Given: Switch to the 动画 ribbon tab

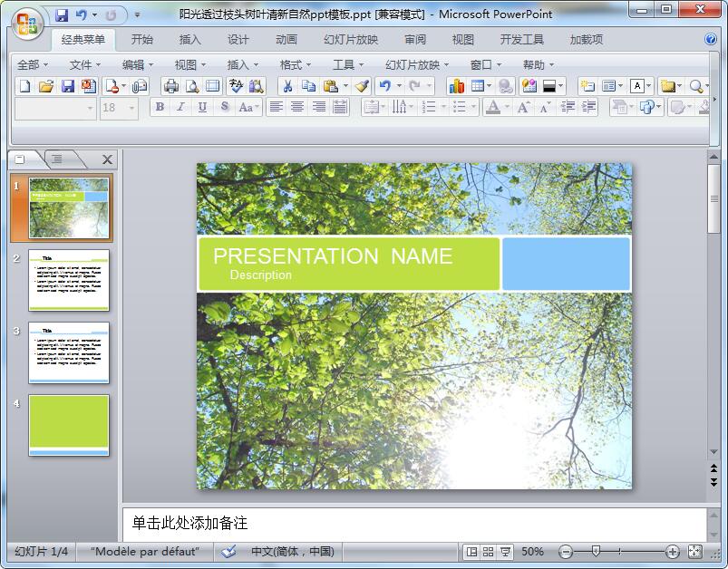Looking at the screenshot, I should [286, 40].
